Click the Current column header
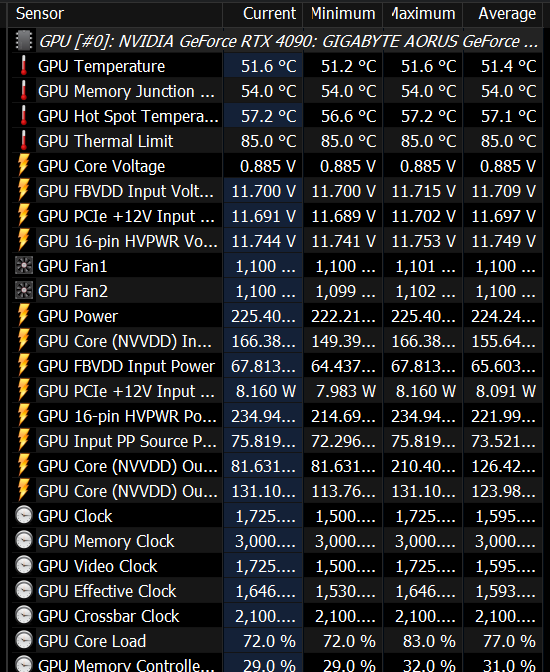The height and width of the screenshot is (672, 550). (x=263, y=14)
